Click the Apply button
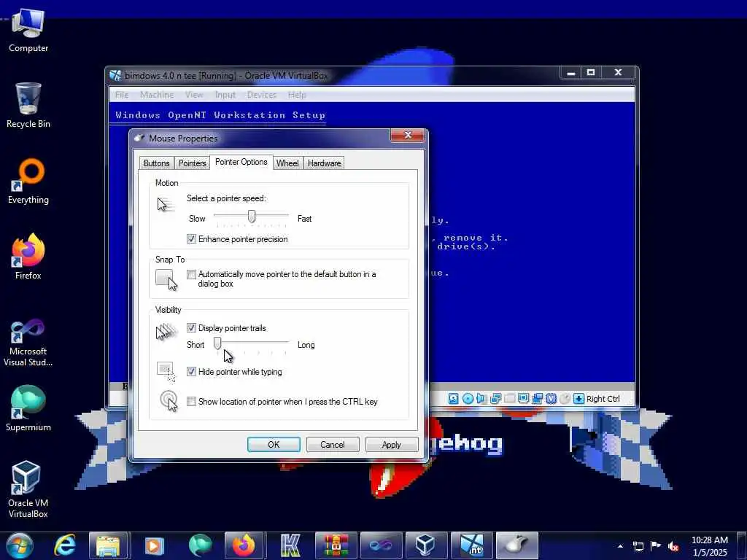747x560 pixels. click(392, 444)
